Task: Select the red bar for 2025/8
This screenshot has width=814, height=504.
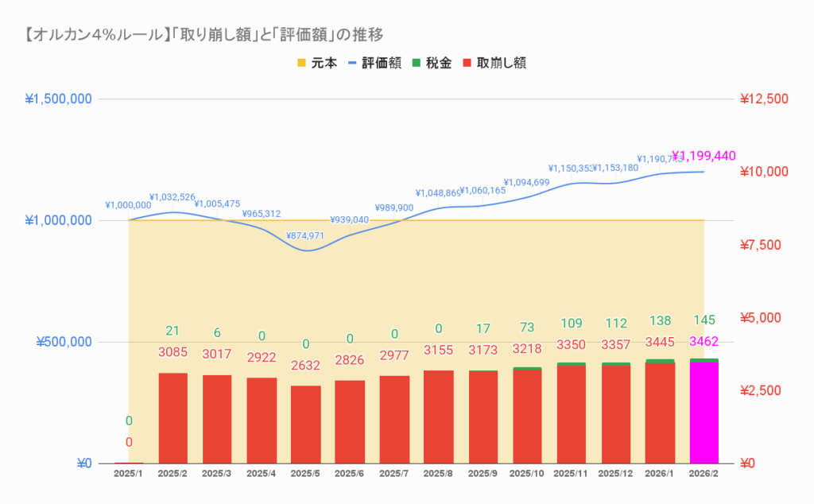Action: (439, 417)
